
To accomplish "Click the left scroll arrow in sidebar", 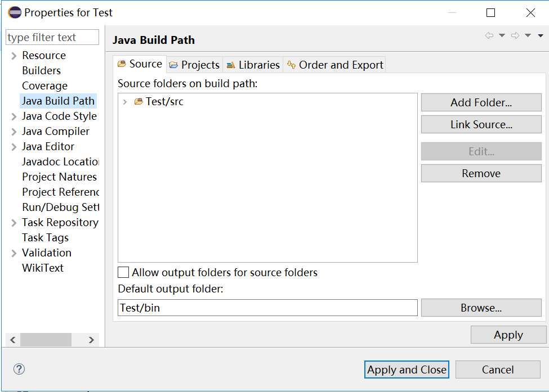I will (x=13, y=340).
